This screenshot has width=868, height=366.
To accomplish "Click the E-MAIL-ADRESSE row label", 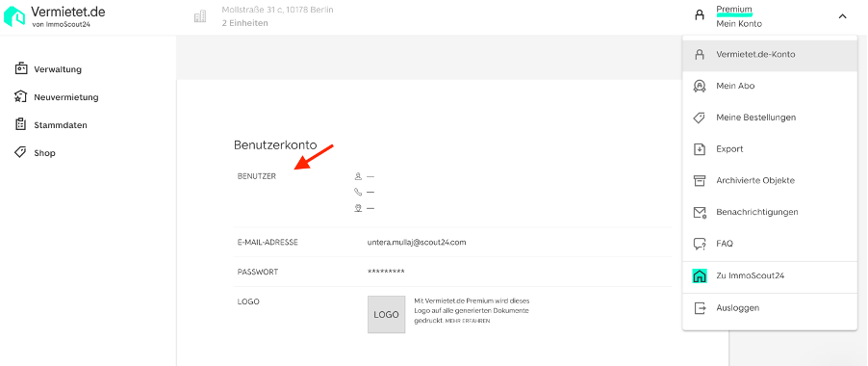I will coord(268,243).
